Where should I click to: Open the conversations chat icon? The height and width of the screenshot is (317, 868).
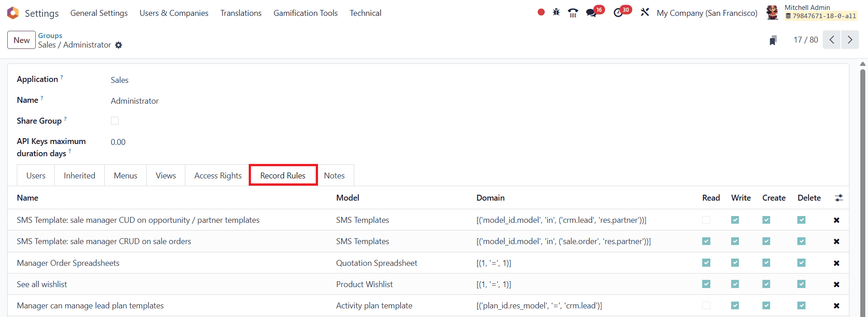[591, 13]
